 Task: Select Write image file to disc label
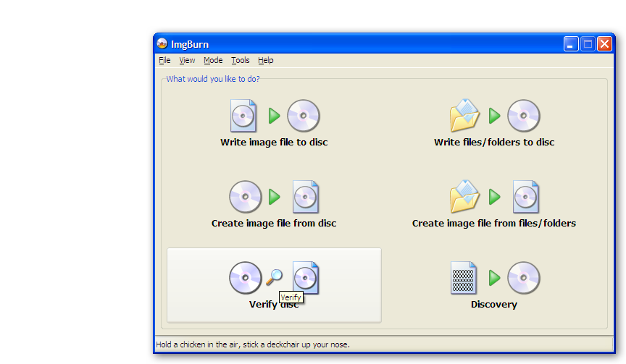[274, 143]
